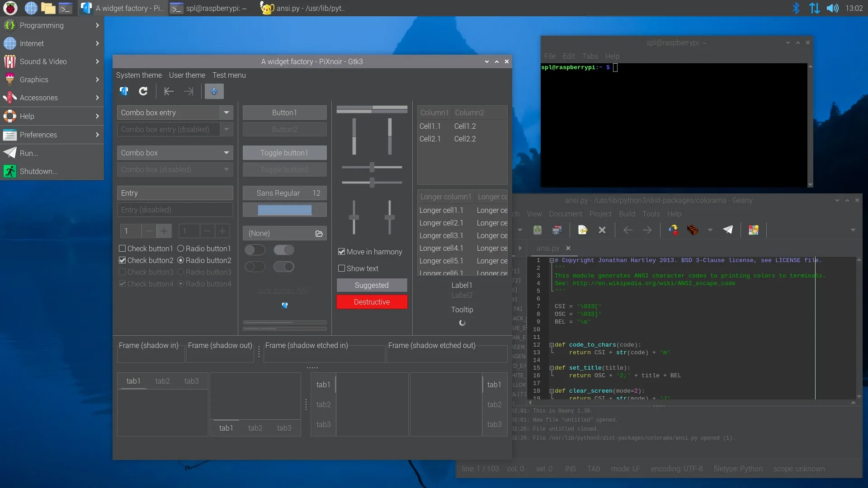Click Geany's Compile icon

click(673, 230)
